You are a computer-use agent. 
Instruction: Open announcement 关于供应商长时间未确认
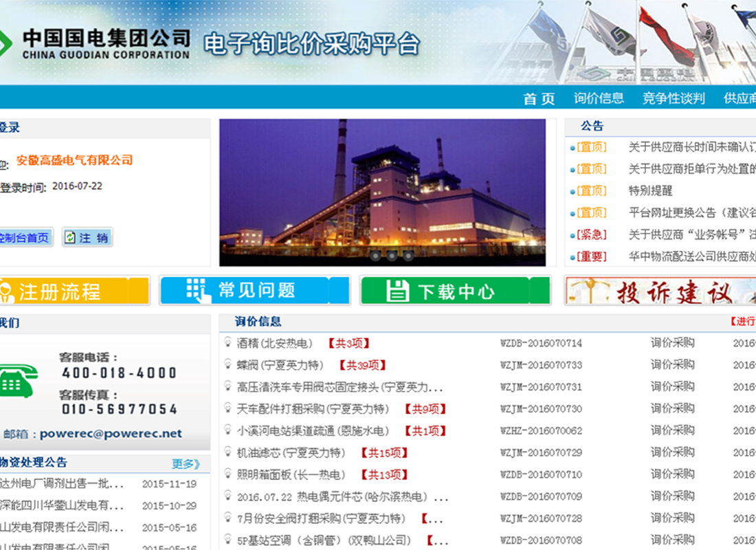point(692,147)
